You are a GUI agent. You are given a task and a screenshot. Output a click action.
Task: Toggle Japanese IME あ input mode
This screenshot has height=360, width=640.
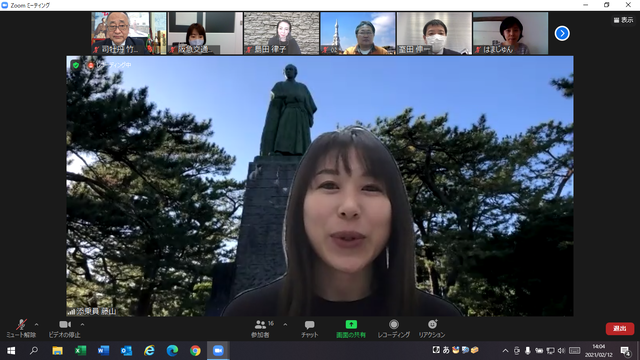(x=446, y=350)
